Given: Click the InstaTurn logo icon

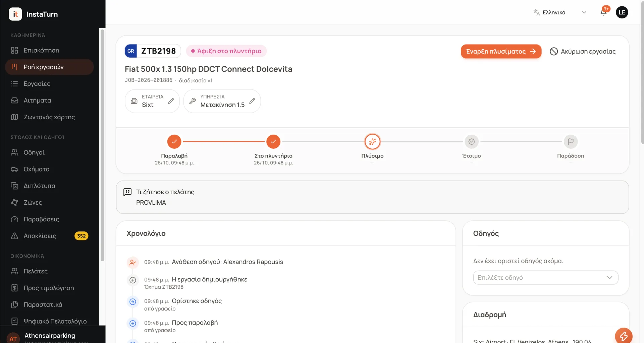Looking at the screenshot, I should click(x=15, y=14).
